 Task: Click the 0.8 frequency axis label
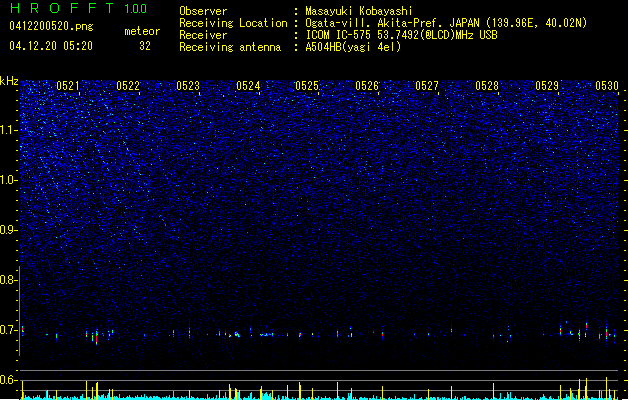point(8,280)
